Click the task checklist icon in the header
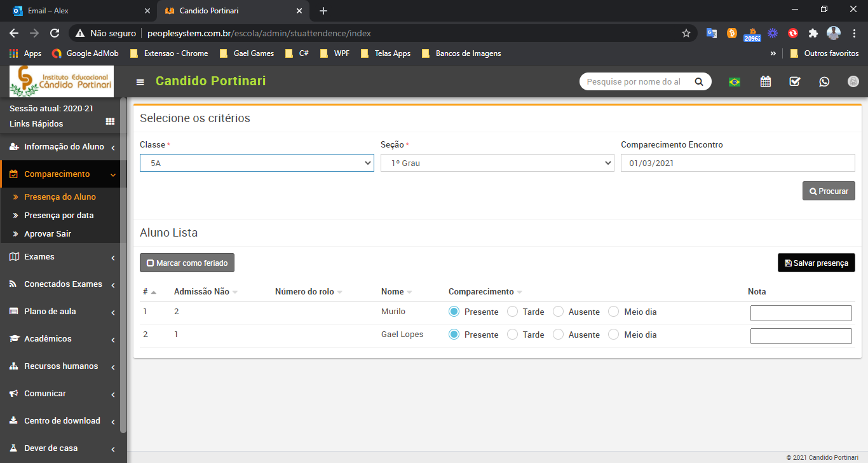 [794, 81]
